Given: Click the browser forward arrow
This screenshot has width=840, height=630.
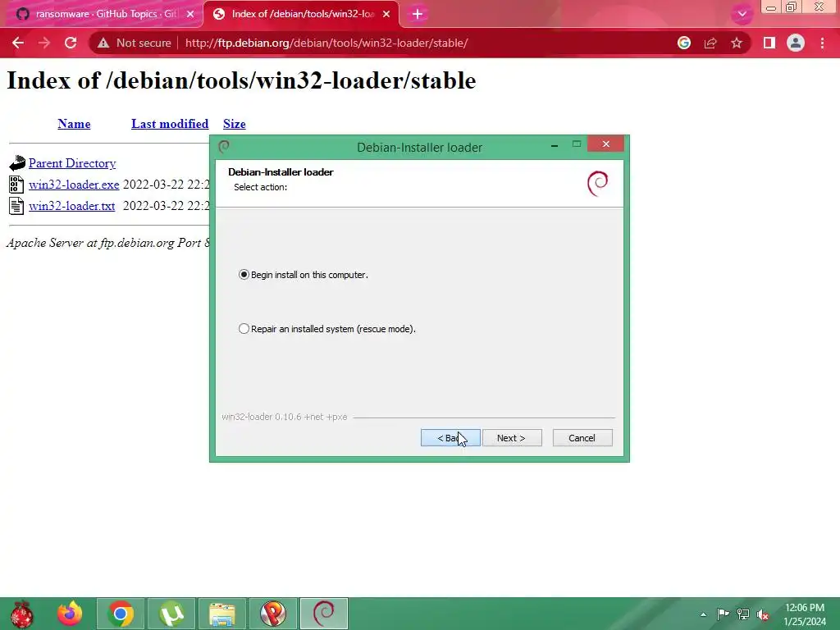Looking at the screenshot, I should [44, 43].
